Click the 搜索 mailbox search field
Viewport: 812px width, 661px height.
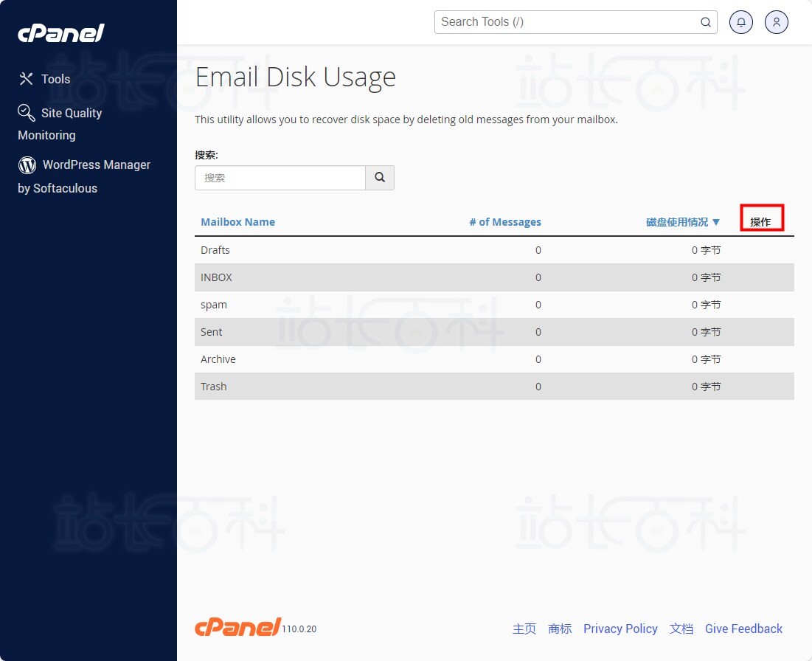(280, 178)
